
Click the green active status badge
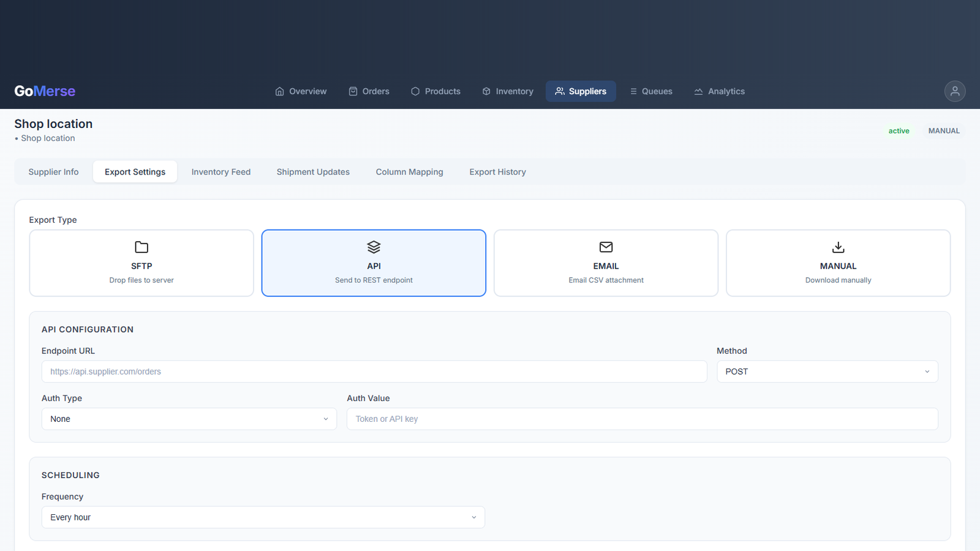(899, 131)
